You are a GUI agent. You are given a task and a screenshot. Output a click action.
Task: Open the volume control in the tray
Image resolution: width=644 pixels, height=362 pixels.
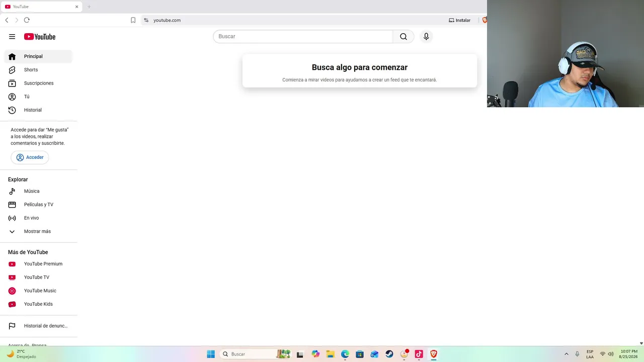point(611,354)
